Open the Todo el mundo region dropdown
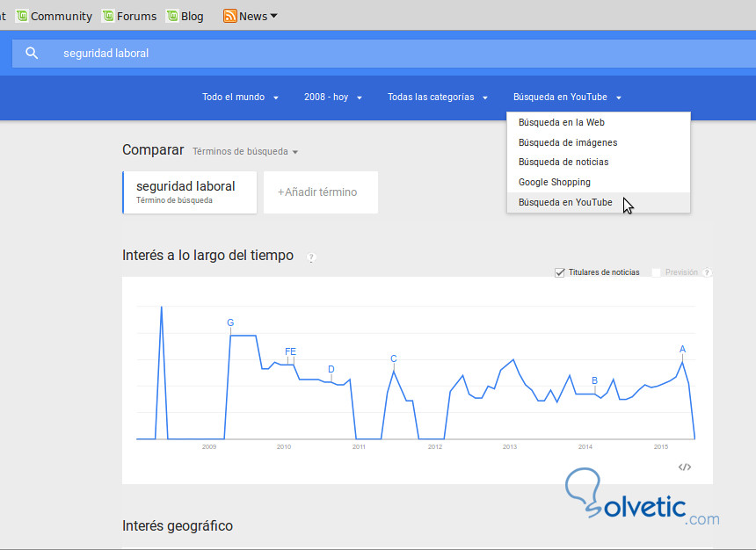The image size is (756, 550). (x=240, y=97)
